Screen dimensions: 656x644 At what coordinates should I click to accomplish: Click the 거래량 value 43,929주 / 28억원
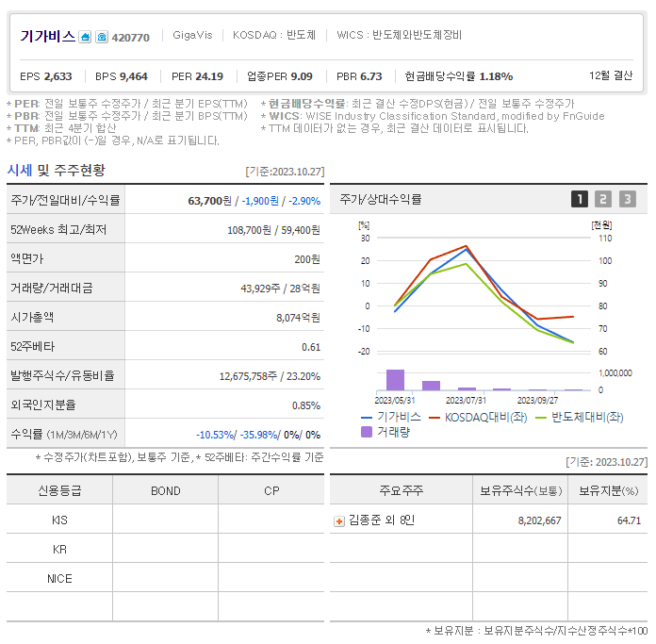pyautogui.click(x=280, y=289)
